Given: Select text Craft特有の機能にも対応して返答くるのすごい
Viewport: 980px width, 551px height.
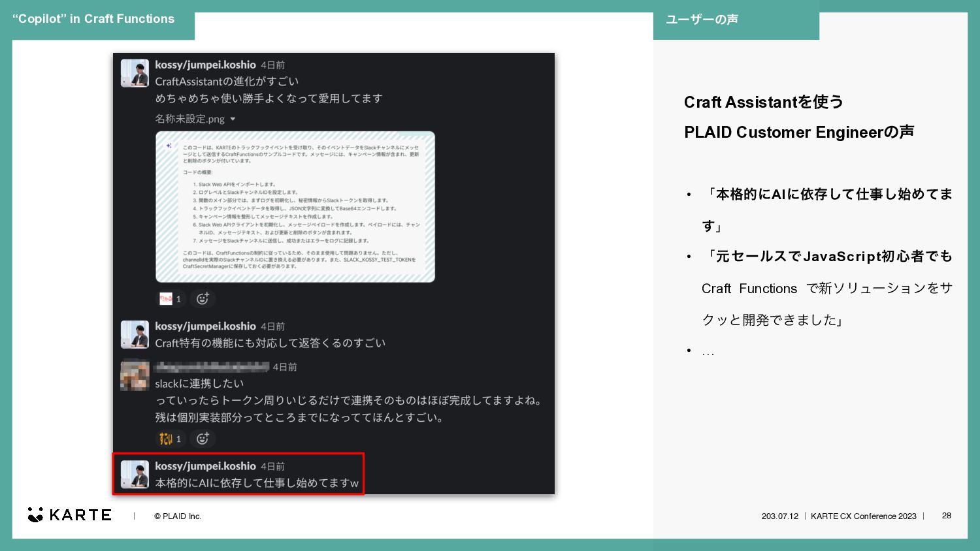Looking at the screenshot, I should pos(270,343).
